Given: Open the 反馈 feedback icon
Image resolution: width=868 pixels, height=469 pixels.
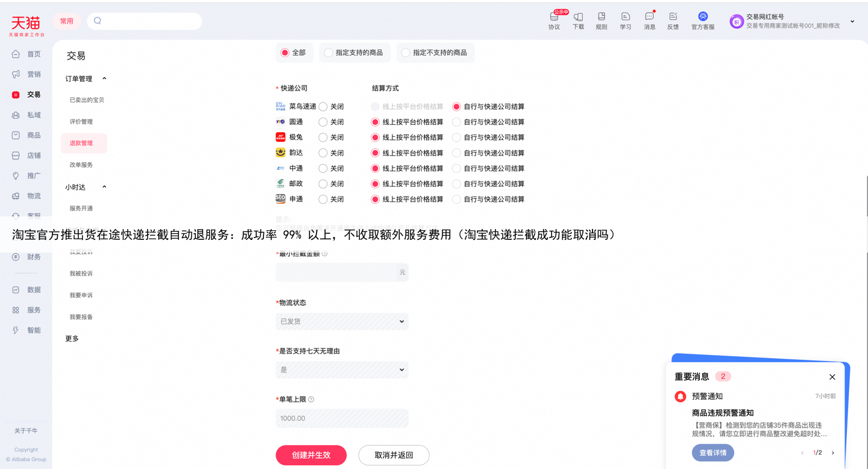Looking at the screenshot, I should click(x=673, y=20).
